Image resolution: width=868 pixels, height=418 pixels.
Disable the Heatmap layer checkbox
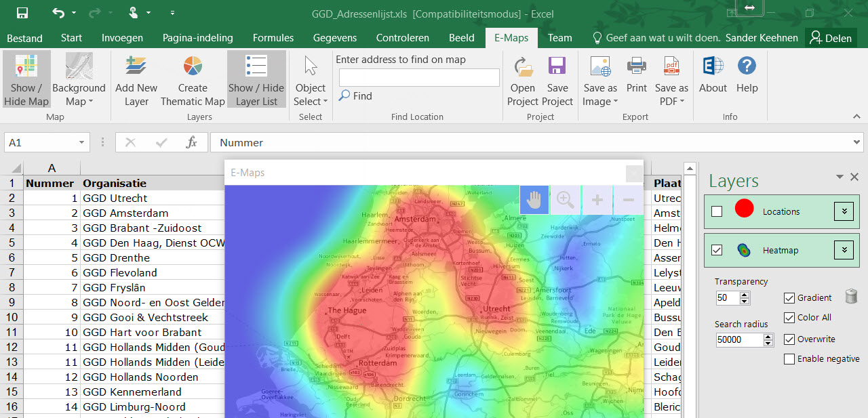pyautogui.click(x=716, y=249)
